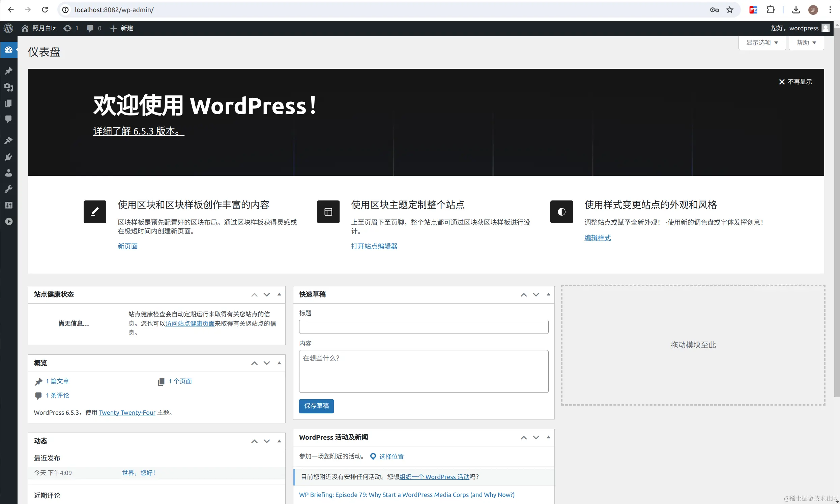This screenshot has height=504, width=840.
Task: Click the 新页面 link
Action: 127,246
